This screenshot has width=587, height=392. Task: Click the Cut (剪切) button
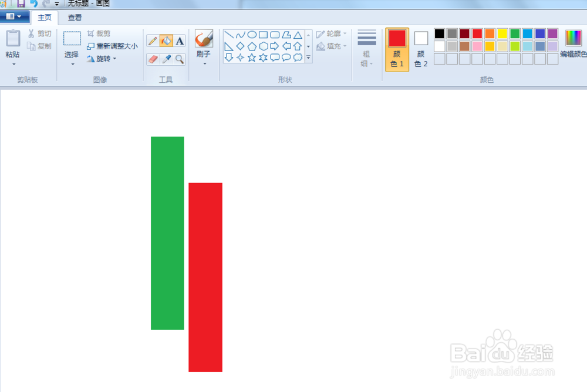pos(40,33)
